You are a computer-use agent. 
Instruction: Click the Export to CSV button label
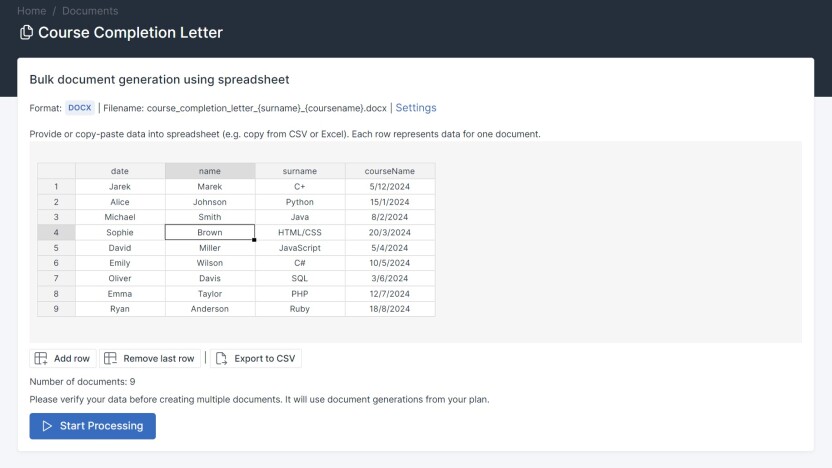point(264,358)
